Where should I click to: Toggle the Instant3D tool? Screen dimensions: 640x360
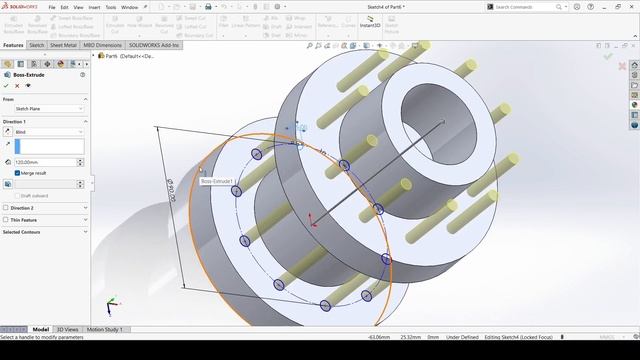[x=370, y=22]
